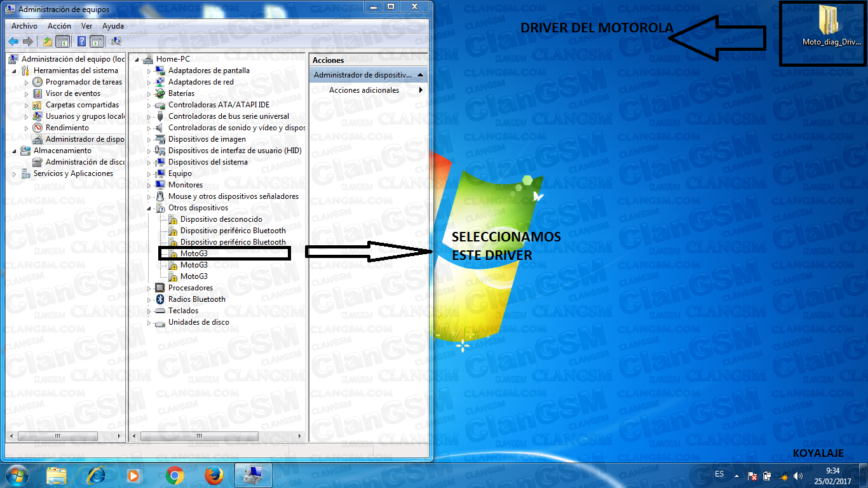Viewport: 868px width, 488px height.
Task: Open the Ver menu
Action: (x=87, y=26)
